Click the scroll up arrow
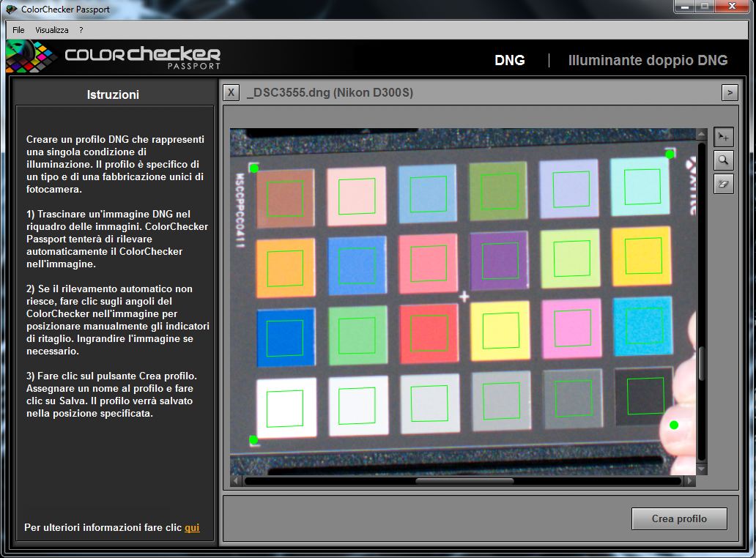This screenshot has width=756, height=558. (702, 133)
